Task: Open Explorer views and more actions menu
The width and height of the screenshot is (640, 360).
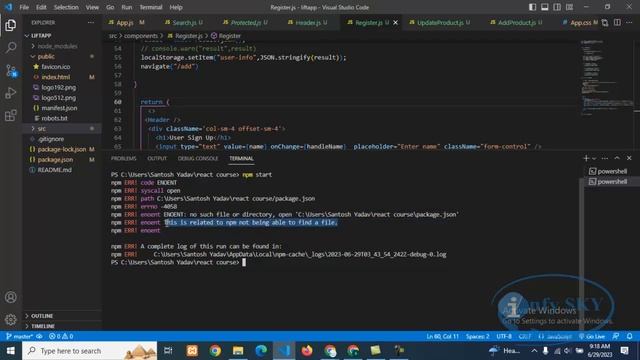Action: point(91,22)
